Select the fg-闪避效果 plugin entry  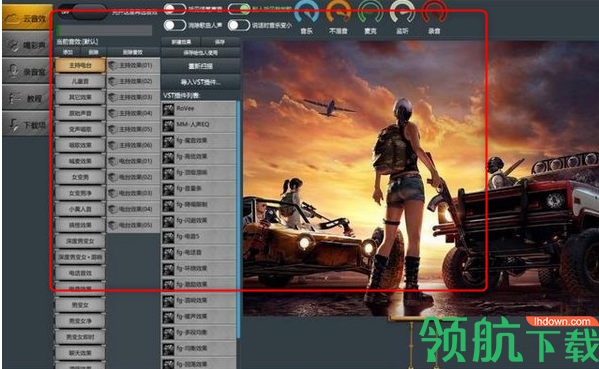coord(199,222)
